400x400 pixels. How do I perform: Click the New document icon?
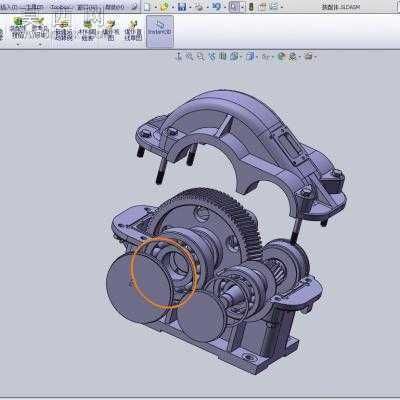(147, 7)
